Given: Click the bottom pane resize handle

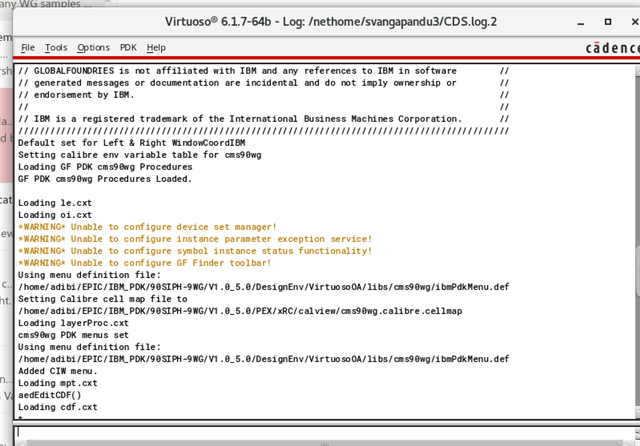Looking at the screenshot, I should (x=320, y=444).
